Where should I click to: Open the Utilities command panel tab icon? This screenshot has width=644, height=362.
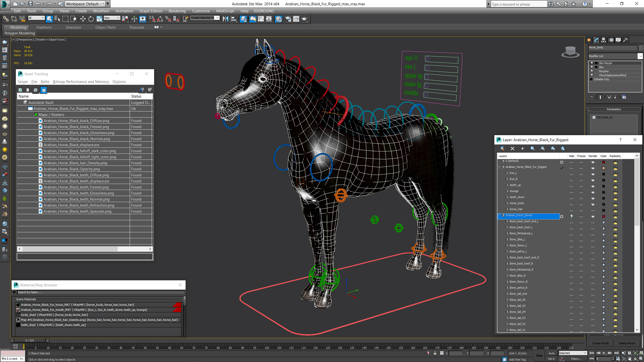pyautogui.click(x=626, y=40)
